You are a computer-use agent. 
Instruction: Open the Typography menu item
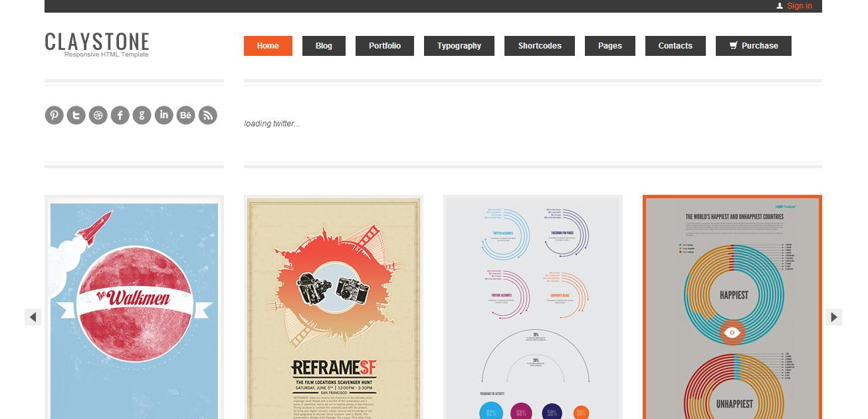tap(459, 46)
